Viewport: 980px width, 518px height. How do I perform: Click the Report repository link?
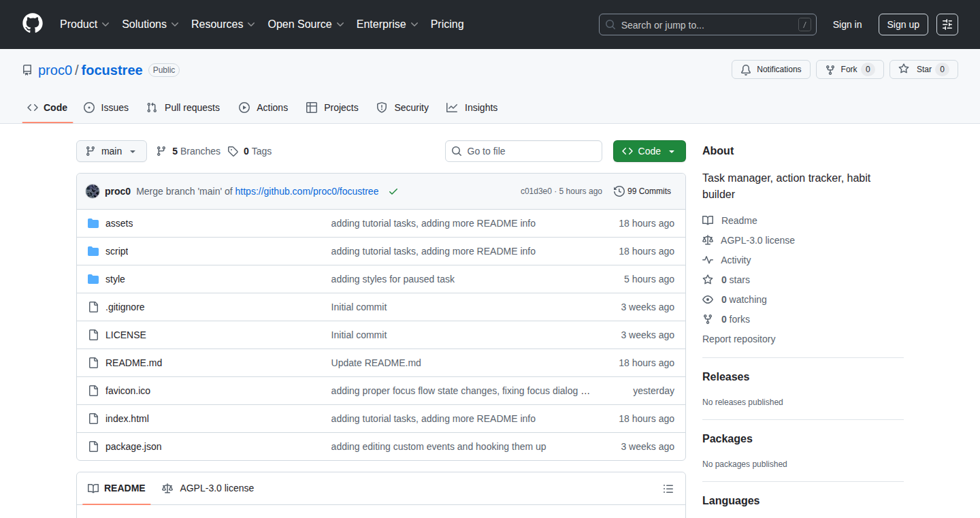(739, 339)
